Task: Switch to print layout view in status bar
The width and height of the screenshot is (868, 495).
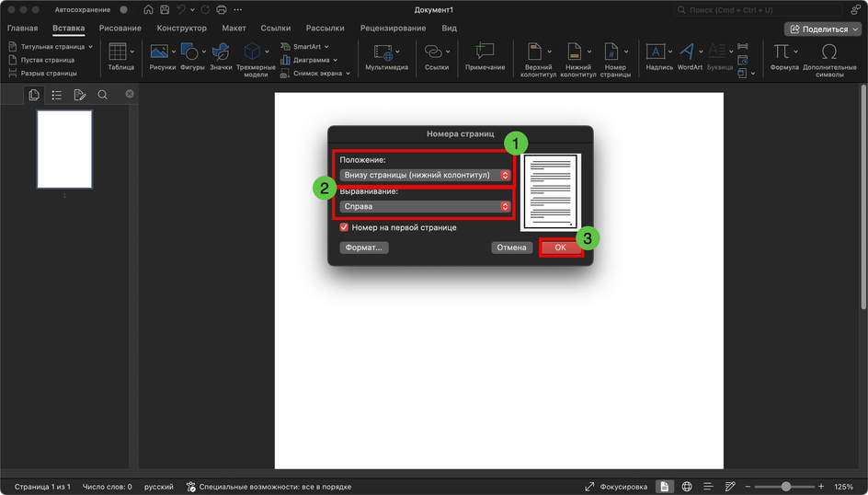Action: (x=664, y=486)
